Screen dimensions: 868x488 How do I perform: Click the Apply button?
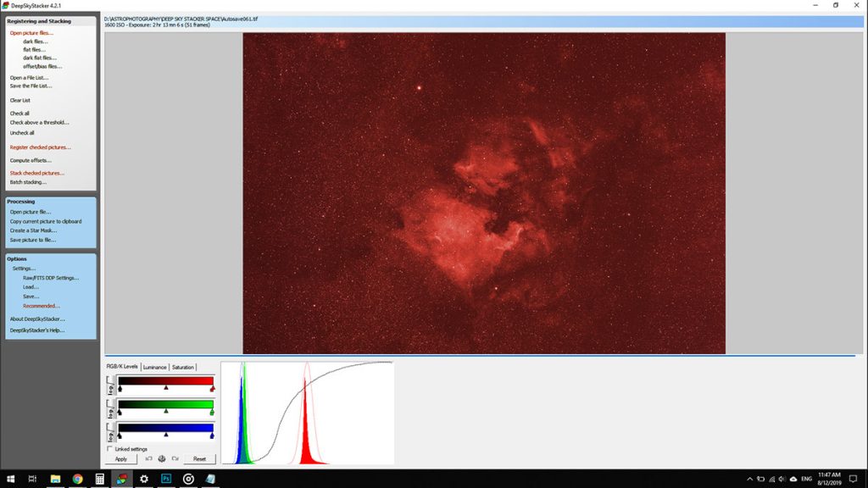[122, 458]
